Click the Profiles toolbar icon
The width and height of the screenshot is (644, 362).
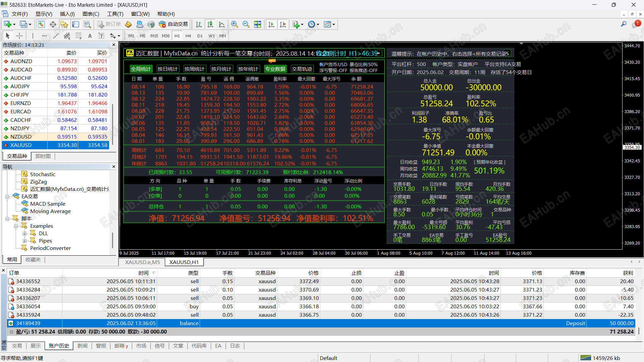(x=23, y=24)
